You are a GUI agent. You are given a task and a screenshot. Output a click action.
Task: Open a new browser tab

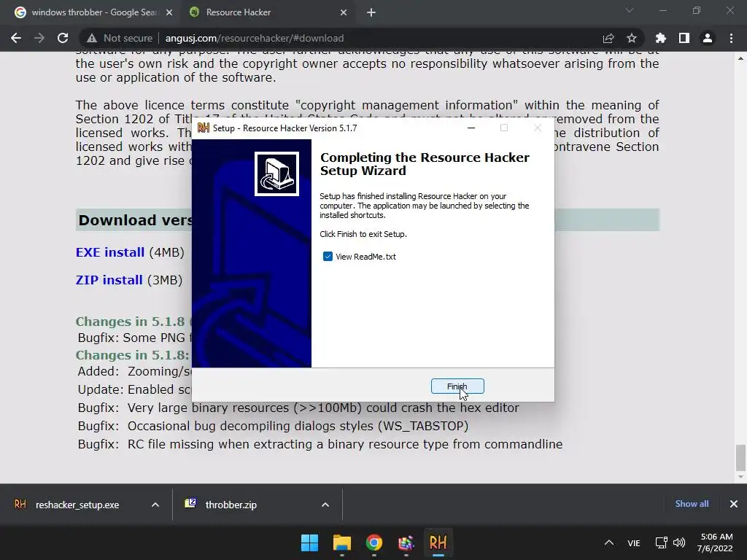(x=371, y=12)
